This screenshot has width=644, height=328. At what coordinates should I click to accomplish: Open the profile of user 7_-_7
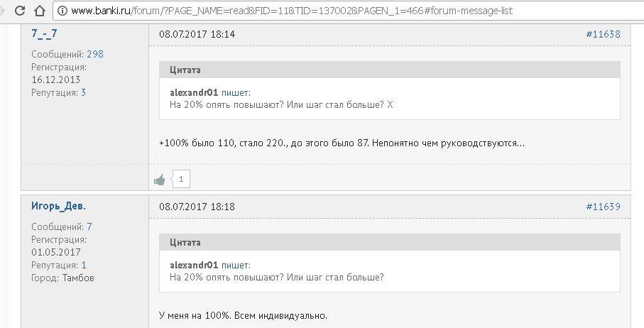(x=44, y=33)
